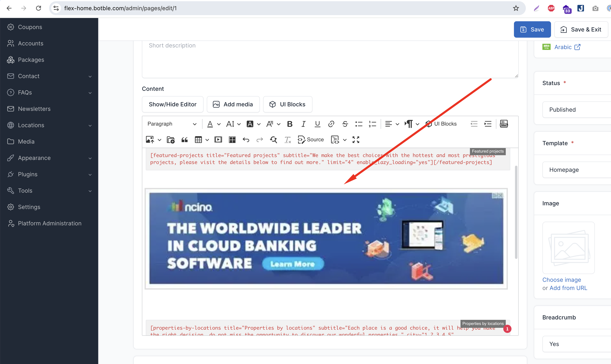The image size is (611, 364).
Task: Open AdBlock Plus extension icon
Action: 551,8
